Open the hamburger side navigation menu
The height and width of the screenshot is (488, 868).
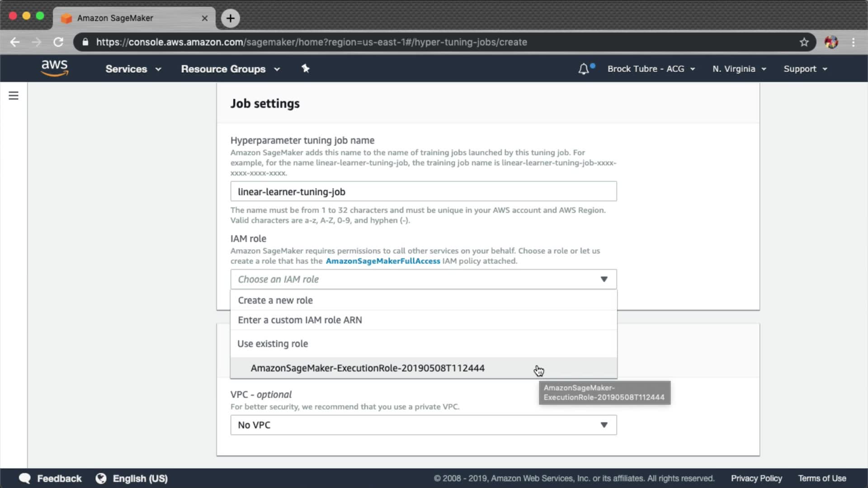pos(14,96)
